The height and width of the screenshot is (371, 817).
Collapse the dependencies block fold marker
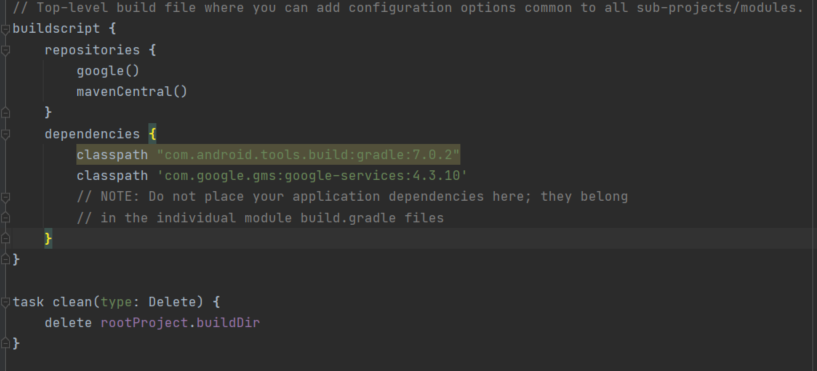tap(5, 134)
